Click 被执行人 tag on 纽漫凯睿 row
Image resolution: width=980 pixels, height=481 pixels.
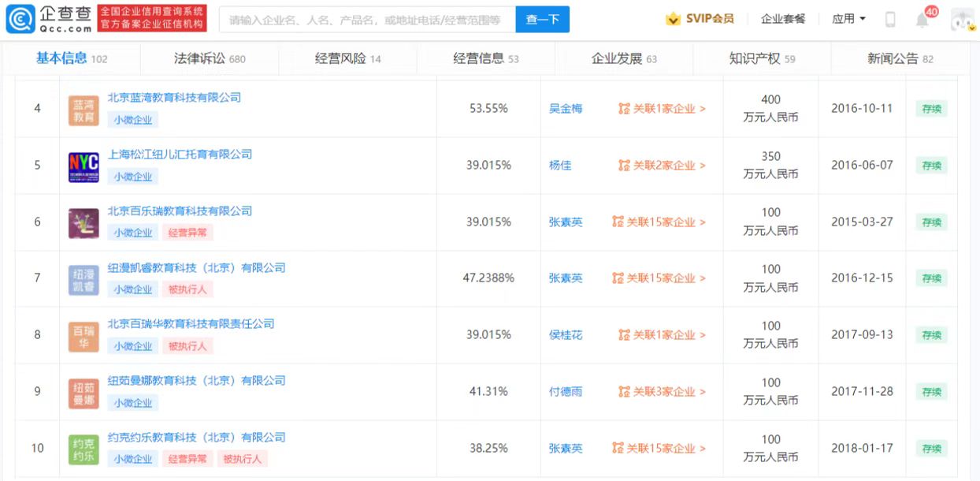click(x=187, y=289)
